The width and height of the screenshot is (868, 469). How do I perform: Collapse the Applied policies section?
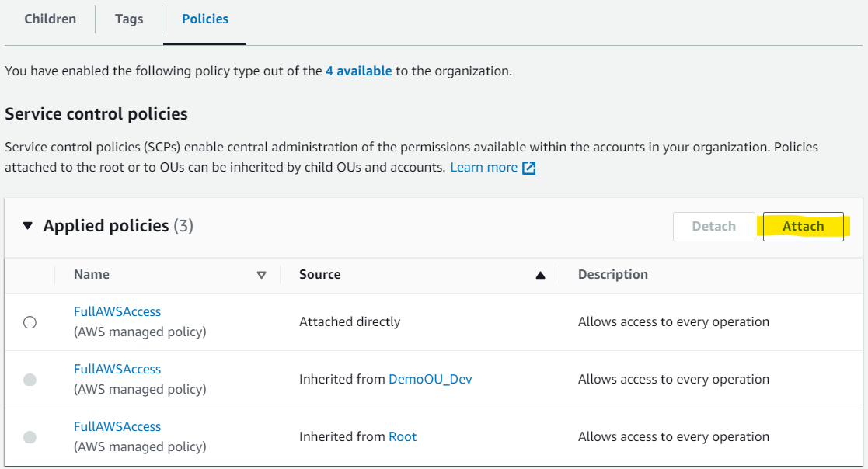[28, 226]
